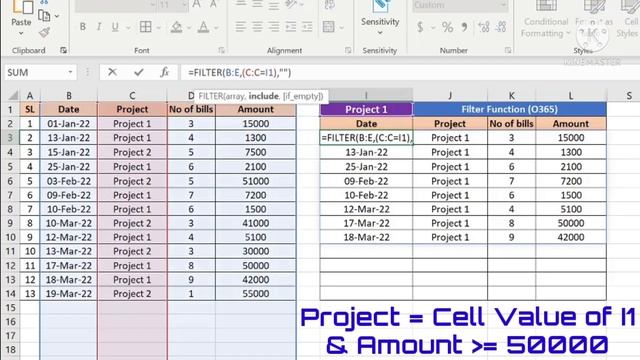This screenshot has height=360, width=640.
Task: Open the Fill Color dropdown arrow
Action: tap(189, 28)
